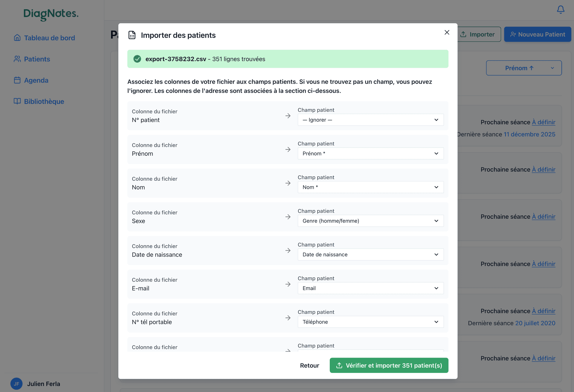Click the JF user avatar
The width and height of the screenshot is (574, 392).
point(16,384)
